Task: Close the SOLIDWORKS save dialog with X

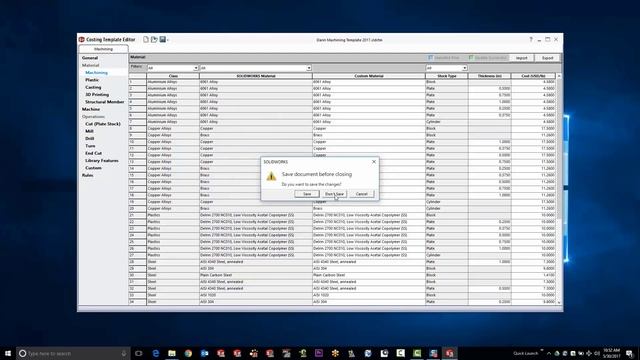Action: click(x=374, y=162)
